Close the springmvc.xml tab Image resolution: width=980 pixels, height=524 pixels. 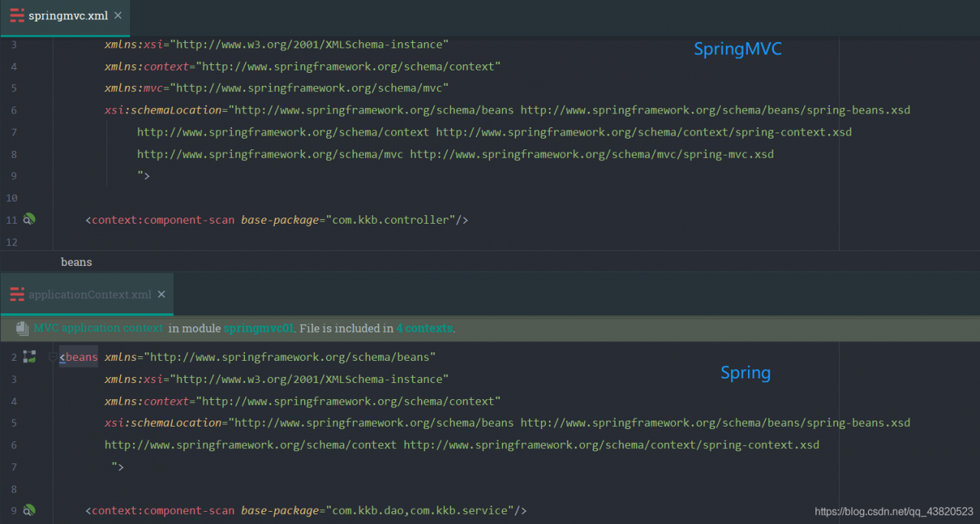(117, 15)
